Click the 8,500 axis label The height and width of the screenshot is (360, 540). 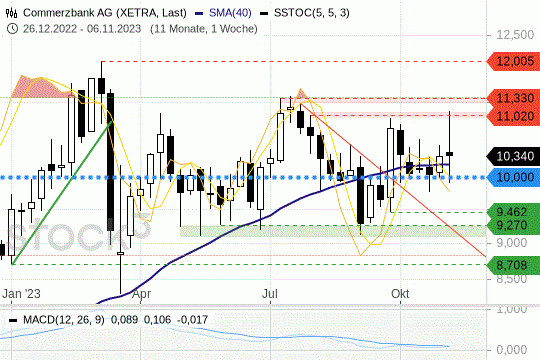[x=511, y=279]
